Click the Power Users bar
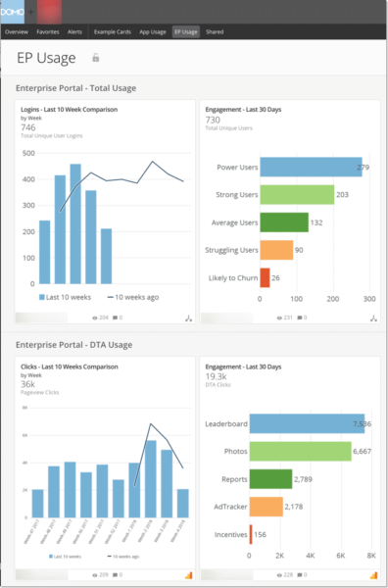The height and width of the screenshot is (588, 388). click(x=312, y=167)
